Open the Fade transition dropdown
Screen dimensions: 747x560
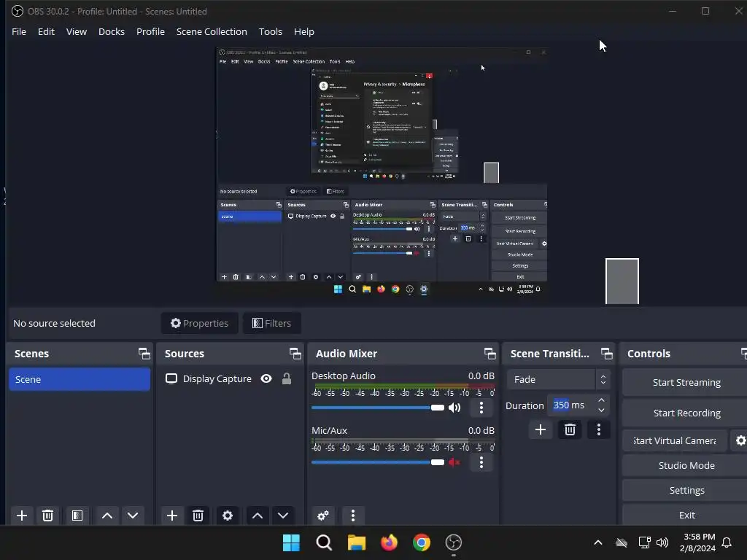point(558,379)
